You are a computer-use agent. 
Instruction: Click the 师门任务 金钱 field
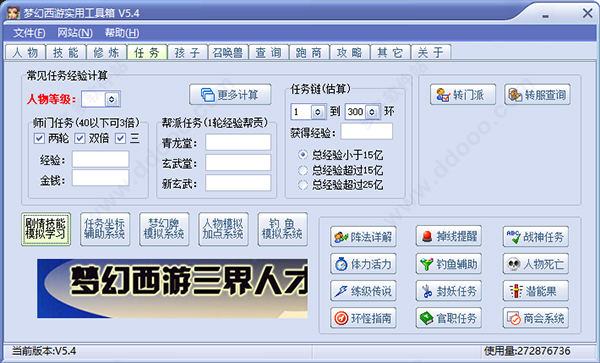pos(100,178)
